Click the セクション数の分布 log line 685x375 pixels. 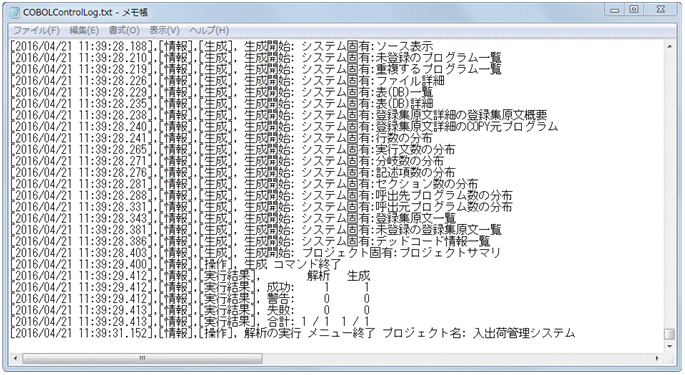coord(244,184)
